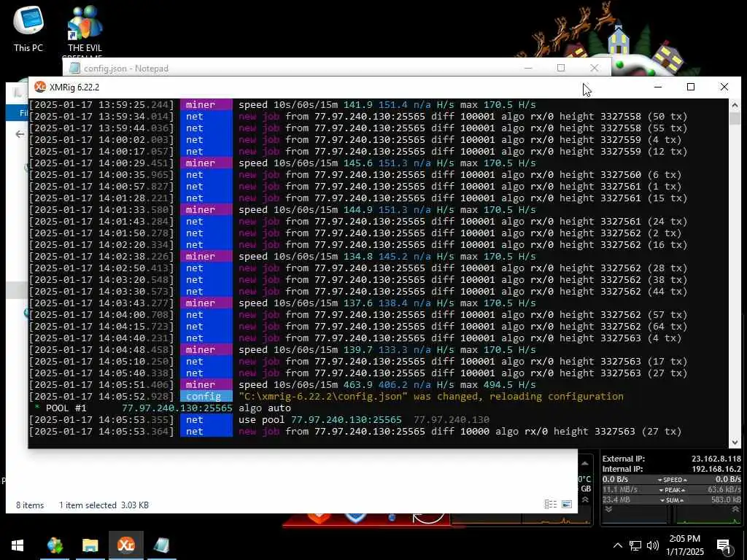Click XMRig console scrollbar down arrow
Screen dimensions: 747x560
735,443
